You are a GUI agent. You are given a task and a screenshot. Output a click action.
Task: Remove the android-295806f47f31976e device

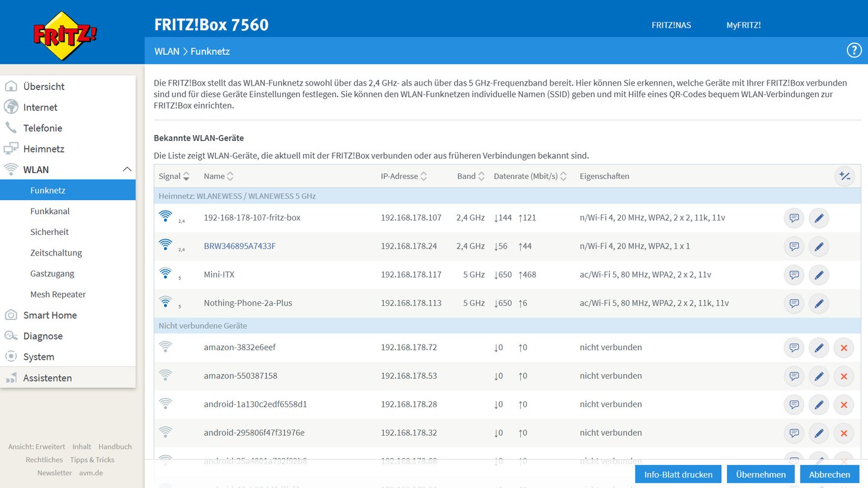[x=843, y=433]
